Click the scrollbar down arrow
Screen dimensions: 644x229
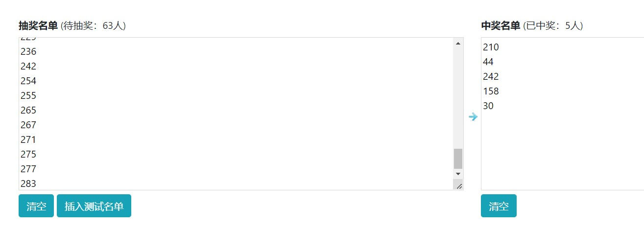click(458, 174)
